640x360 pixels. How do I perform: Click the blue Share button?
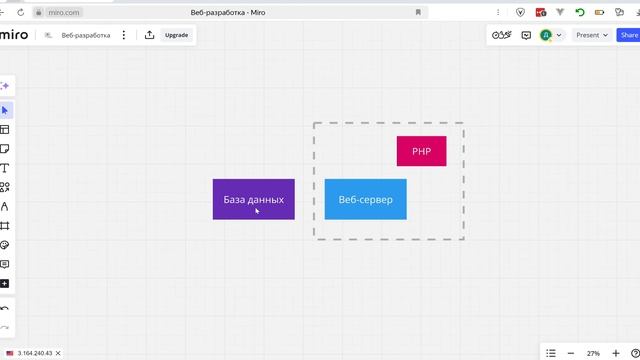(629, 35)
